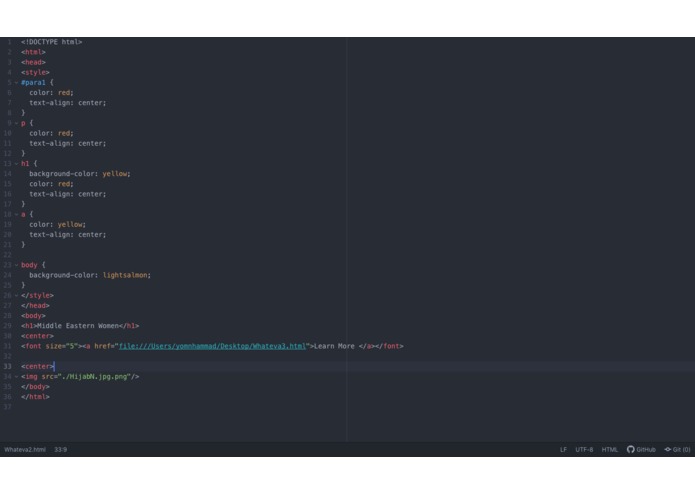Image resolution: width=695 pixels, height=494 pixels.
Task: Click the <style> opening tag
Action: (35, 72)
